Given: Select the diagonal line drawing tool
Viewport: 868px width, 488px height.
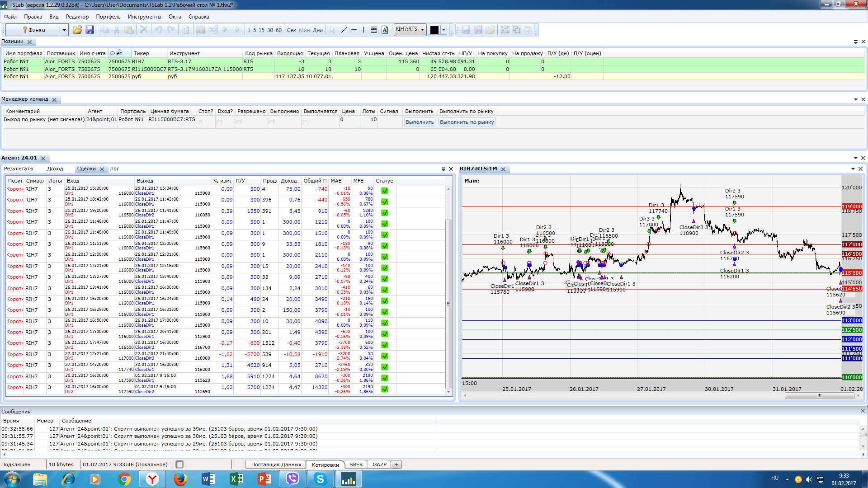Looking at the screenshot, I should 344,30.
